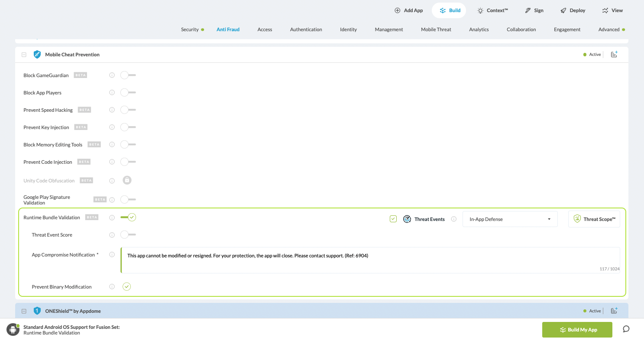Collapse the ONEShield by Appdome section

(24, 311)
